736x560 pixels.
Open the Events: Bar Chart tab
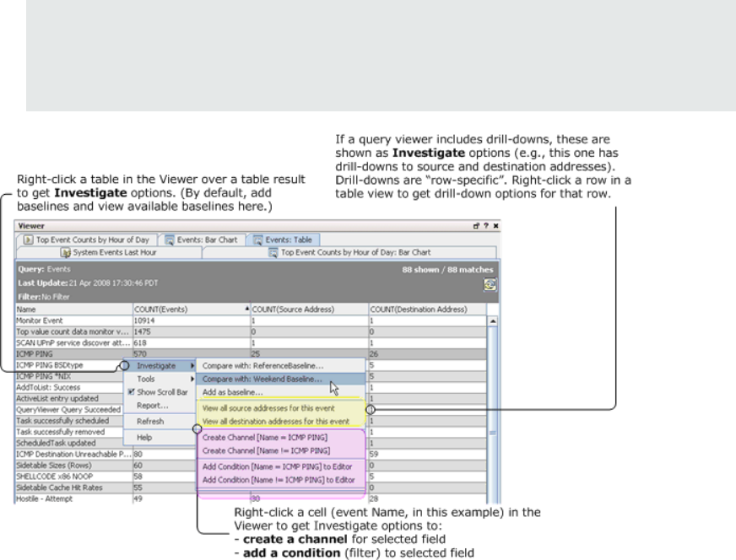203,240
